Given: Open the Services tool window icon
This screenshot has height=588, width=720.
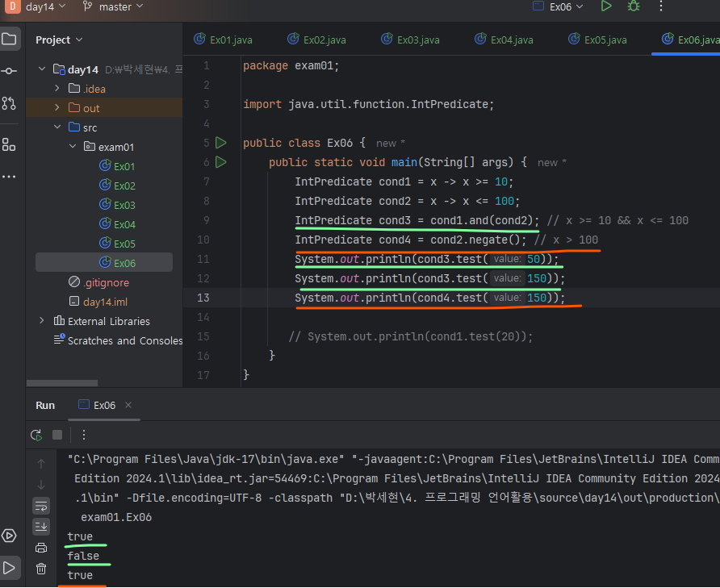Looking at the screenshot, I should coord(9,536).
